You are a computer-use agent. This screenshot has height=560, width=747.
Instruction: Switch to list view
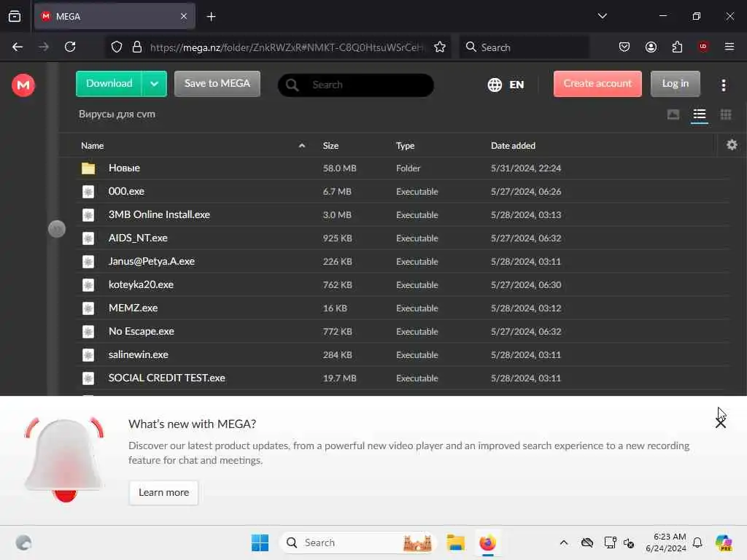(x=700, y=114)
